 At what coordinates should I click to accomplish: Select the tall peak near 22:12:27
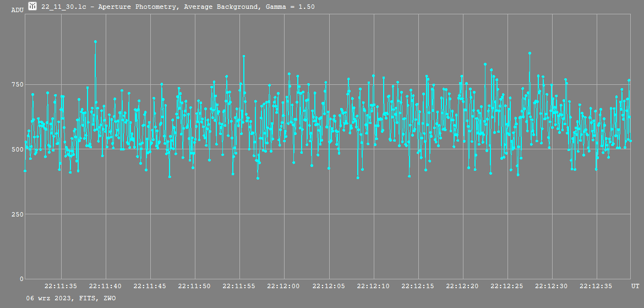click(530, 53)
